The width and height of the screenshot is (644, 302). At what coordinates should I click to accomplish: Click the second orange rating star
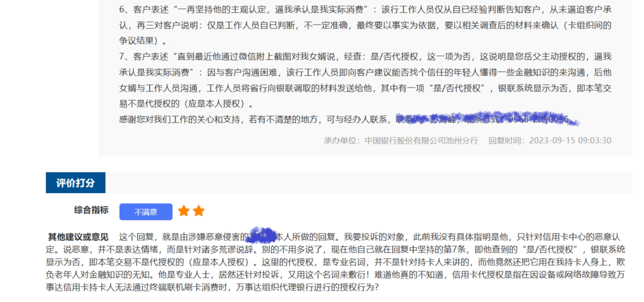coord(199,211)
